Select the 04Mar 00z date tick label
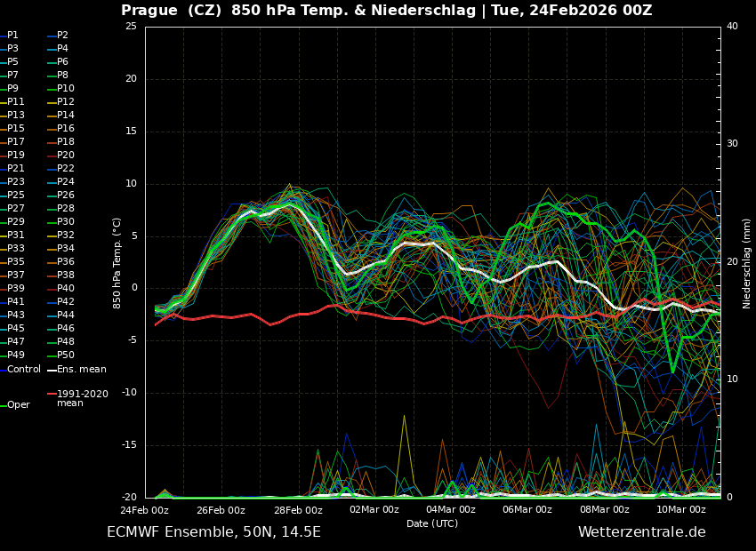 (x=451, y=510)
